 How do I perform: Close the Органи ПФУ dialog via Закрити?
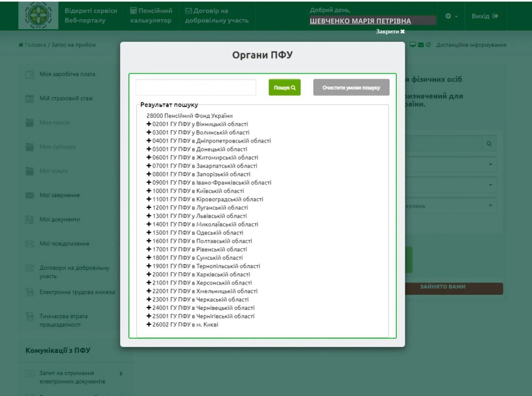[390, 31]
